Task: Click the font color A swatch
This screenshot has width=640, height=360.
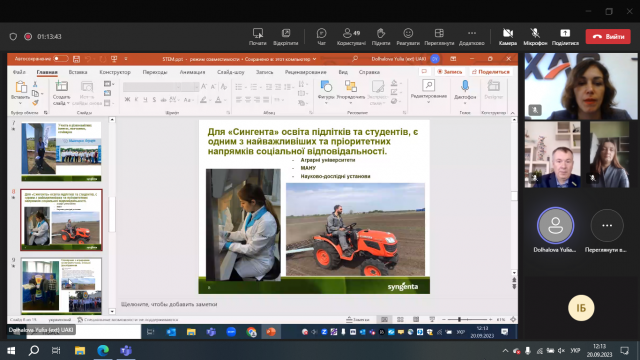Action: point(218,100)
